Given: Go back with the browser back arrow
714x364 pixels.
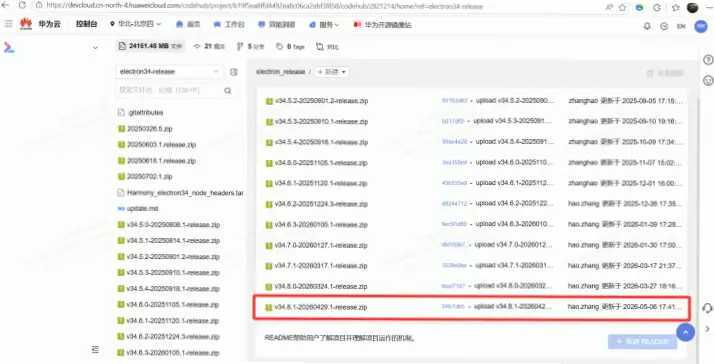Looking at the screenshot, I should [x=5, y=6].
